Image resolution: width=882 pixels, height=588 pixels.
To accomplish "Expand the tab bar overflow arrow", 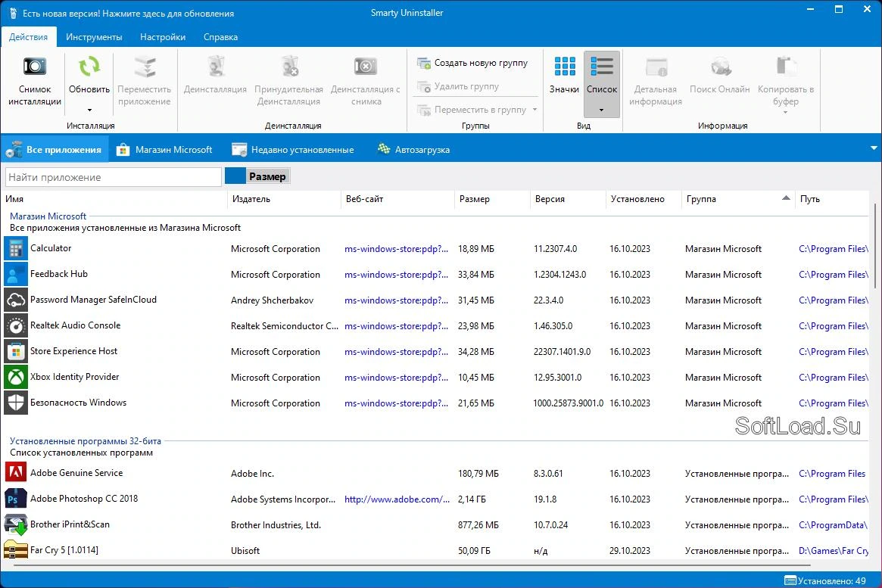I will click(874, 148).
